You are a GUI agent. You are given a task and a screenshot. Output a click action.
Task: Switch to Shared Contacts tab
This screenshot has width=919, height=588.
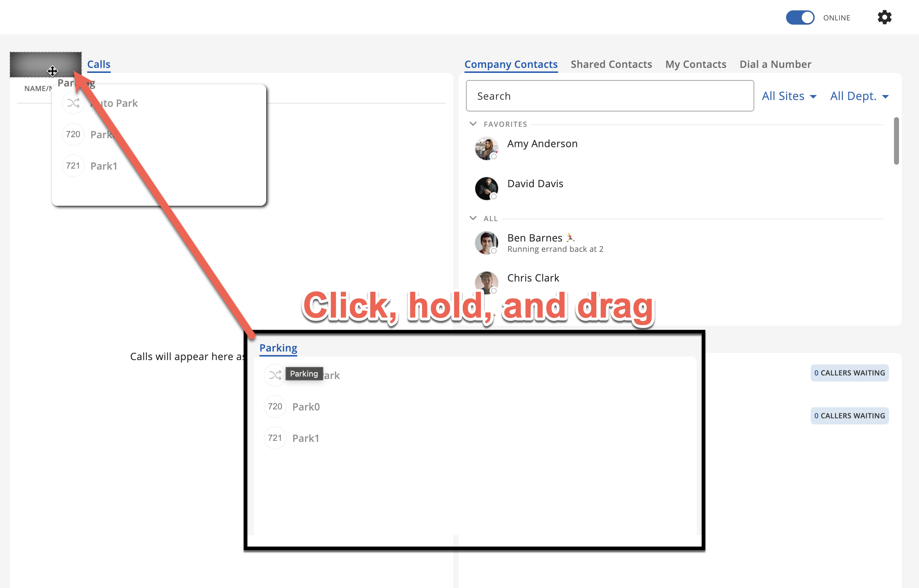click(x=611, y=64)
